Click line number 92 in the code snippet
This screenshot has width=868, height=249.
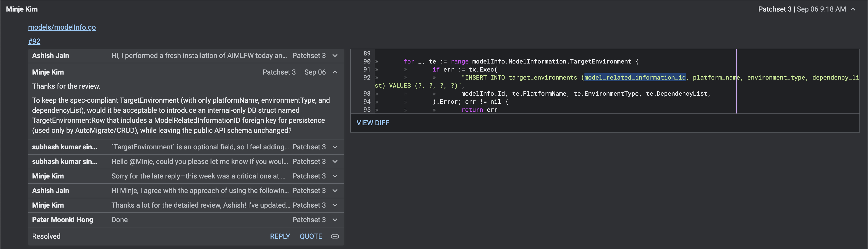[367, 78]
